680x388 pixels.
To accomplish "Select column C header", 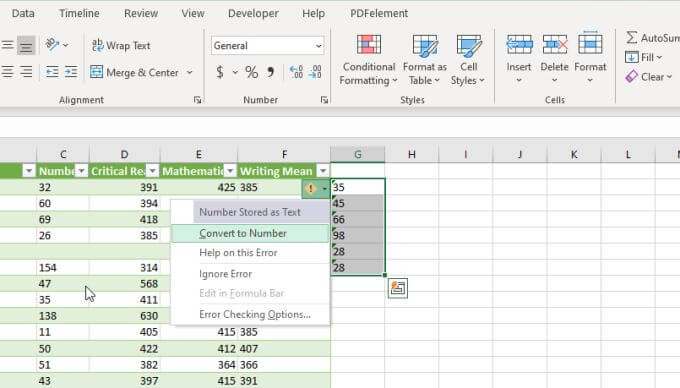I will click(63, 154).
